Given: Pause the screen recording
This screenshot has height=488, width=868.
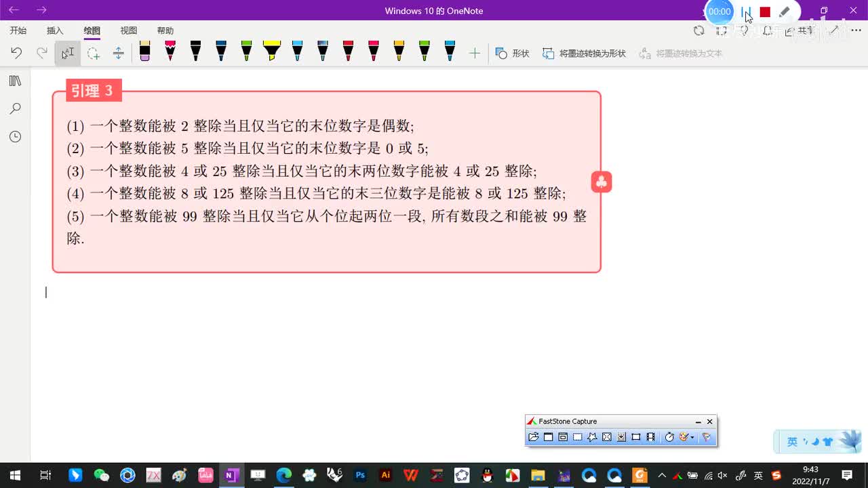Looking at the screenshot, I should [746, 12].
